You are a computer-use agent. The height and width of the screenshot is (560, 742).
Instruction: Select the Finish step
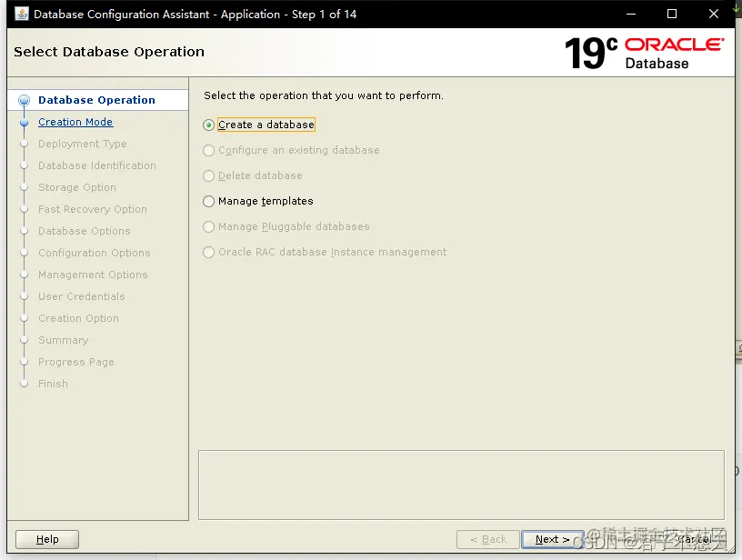click(53, 384)
